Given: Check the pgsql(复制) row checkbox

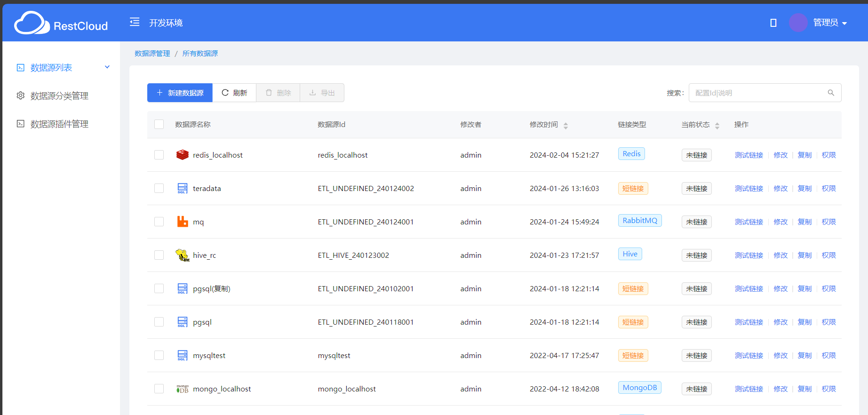Looking at the screenshot, I should tap(159, 288).
